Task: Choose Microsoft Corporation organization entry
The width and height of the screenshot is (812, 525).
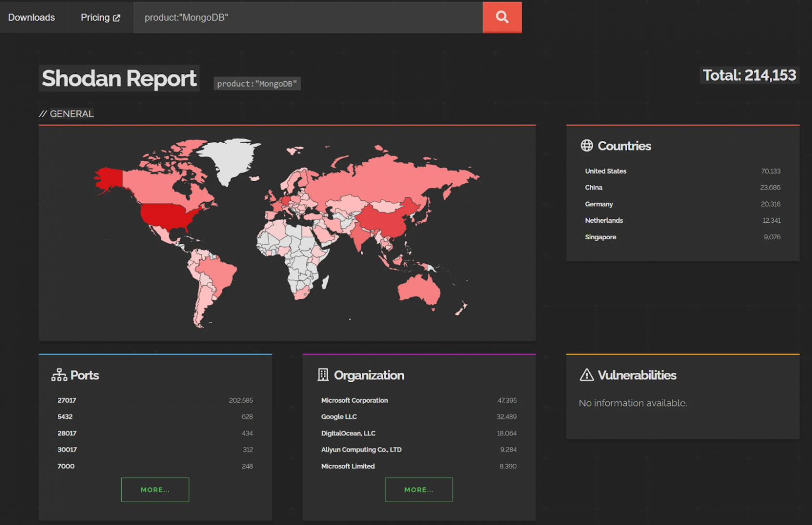Action: (x=354, y=400)
